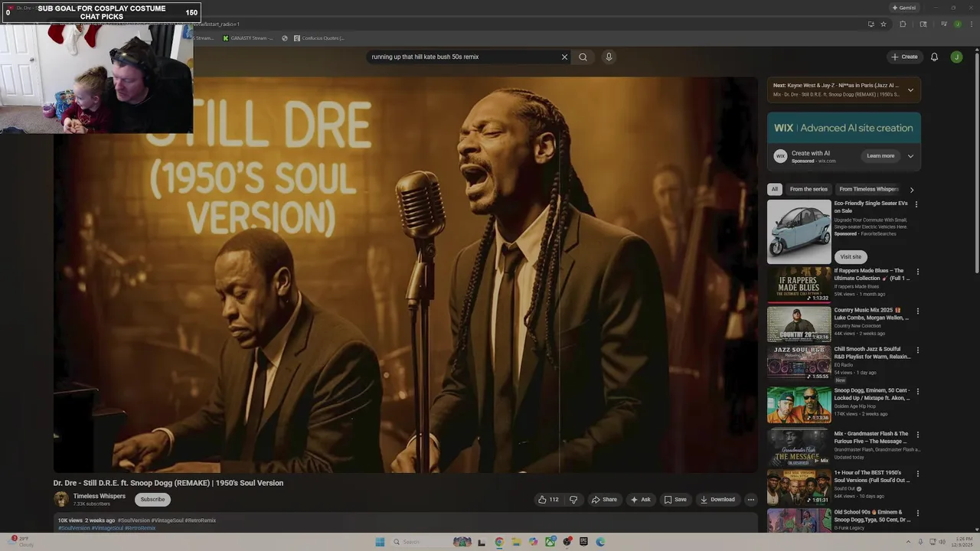This screenshot has height=551, width=980.
Task: Save video to a playlist
Action: (675, 500)
